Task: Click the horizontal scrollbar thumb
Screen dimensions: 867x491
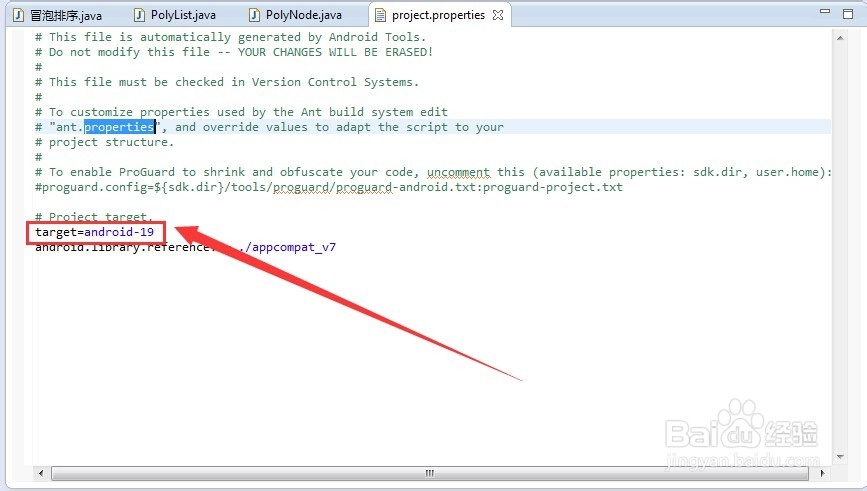Action: (430, 473)
